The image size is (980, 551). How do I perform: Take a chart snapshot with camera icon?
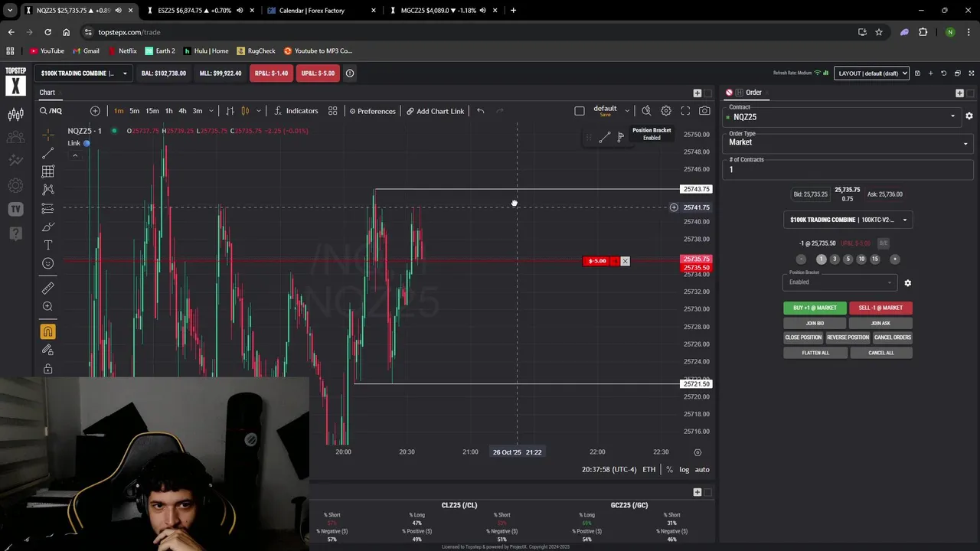[x=704, y=111]
